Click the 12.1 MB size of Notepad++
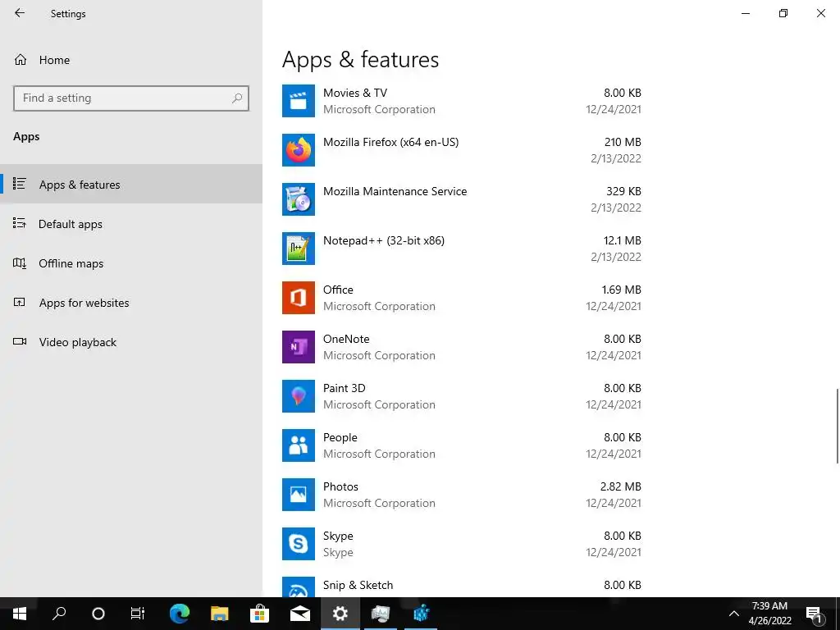840x630 pixels. tap(622, 240)
